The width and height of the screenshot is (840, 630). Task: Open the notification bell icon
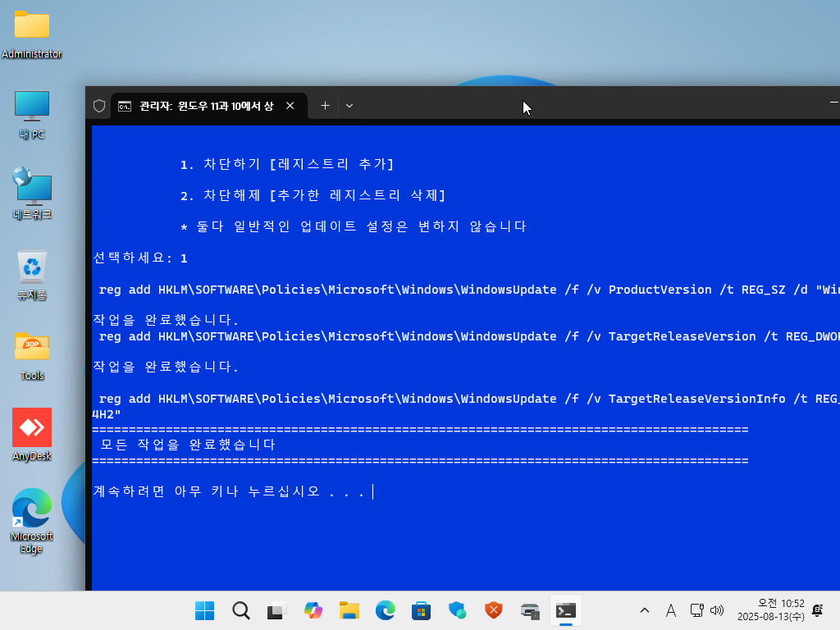click(818, 610)
